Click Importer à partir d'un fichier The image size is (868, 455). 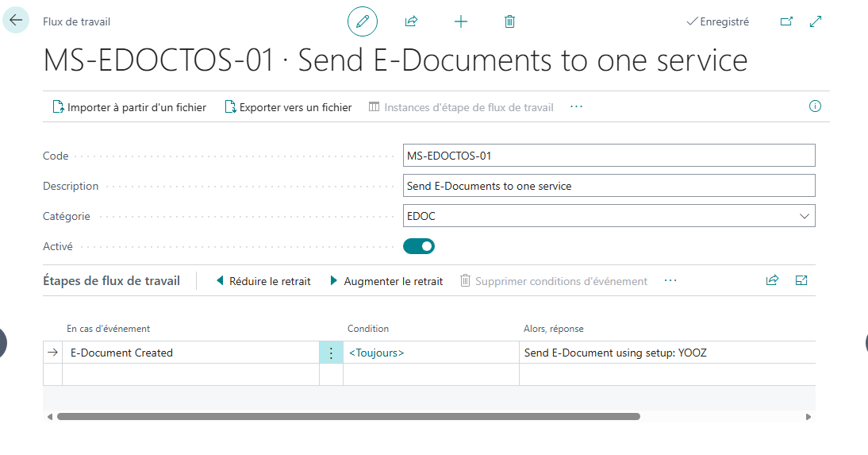click(x=129, y=107)
